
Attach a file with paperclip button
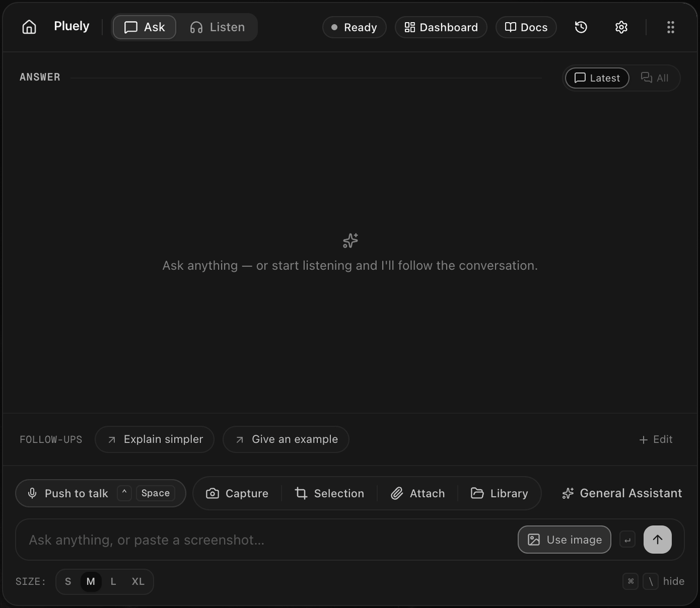(x=418, y=493)
